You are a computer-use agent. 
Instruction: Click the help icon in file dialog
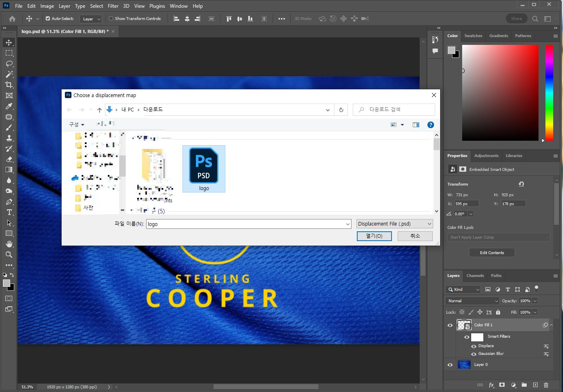coord(430,125)
